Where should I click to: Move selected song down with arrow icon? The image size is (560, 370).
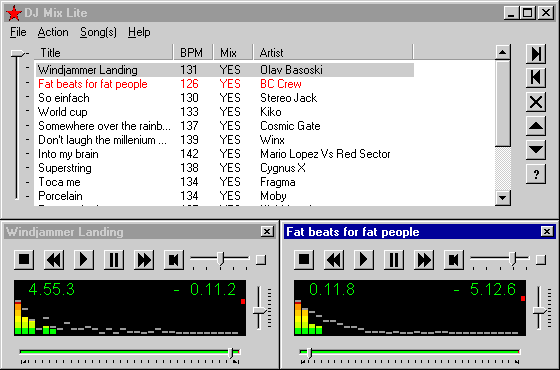click(x=536, y=150)
